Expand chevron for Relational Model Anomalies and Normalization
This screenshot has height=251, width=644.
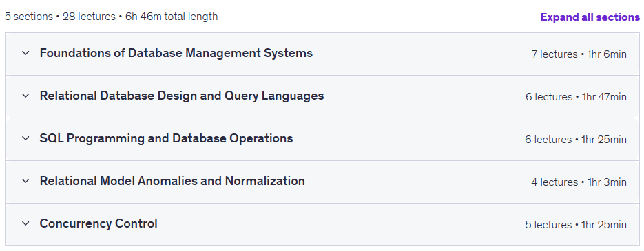tap(25, 182)
